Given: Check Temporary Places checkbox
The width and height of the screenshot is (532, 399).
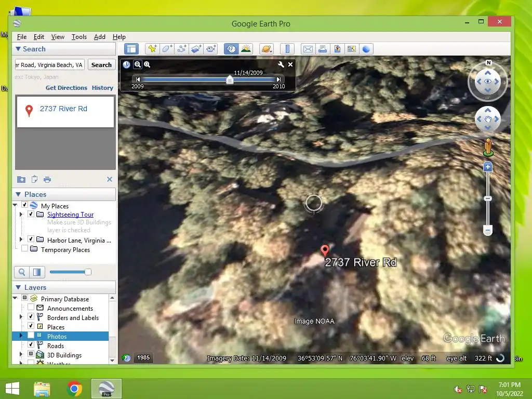Looking at the screenshot, I should [24, 248].
